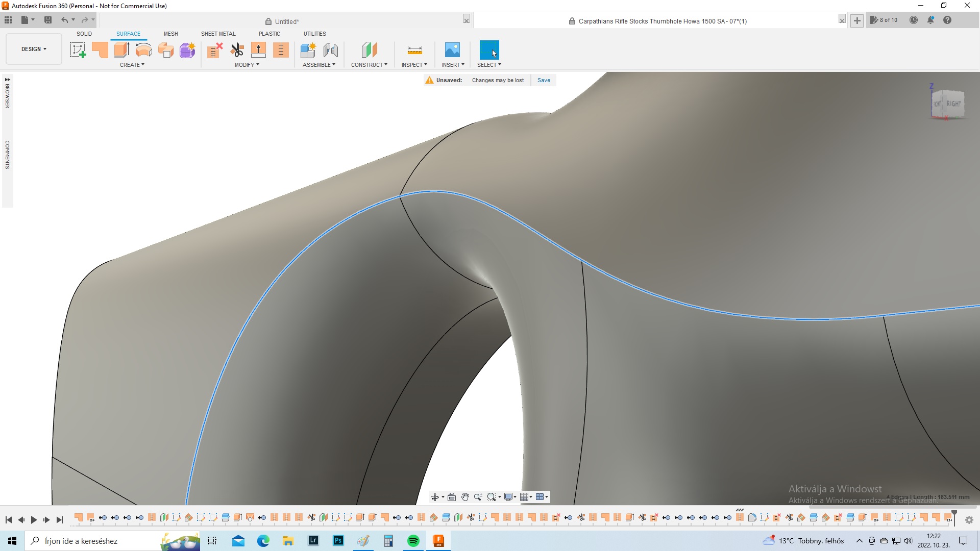Switch to the Solid tab
Image resolution: width=980 pixels, height=551 pixels.
tap(84, 34)
